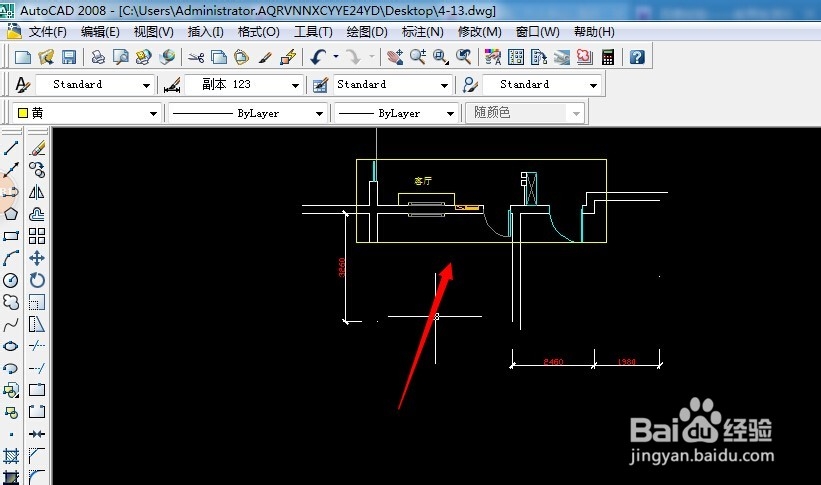This screenshot has width=821, height=485.
Task: Select the Move modify tool
Action: [x=37, y=258]
